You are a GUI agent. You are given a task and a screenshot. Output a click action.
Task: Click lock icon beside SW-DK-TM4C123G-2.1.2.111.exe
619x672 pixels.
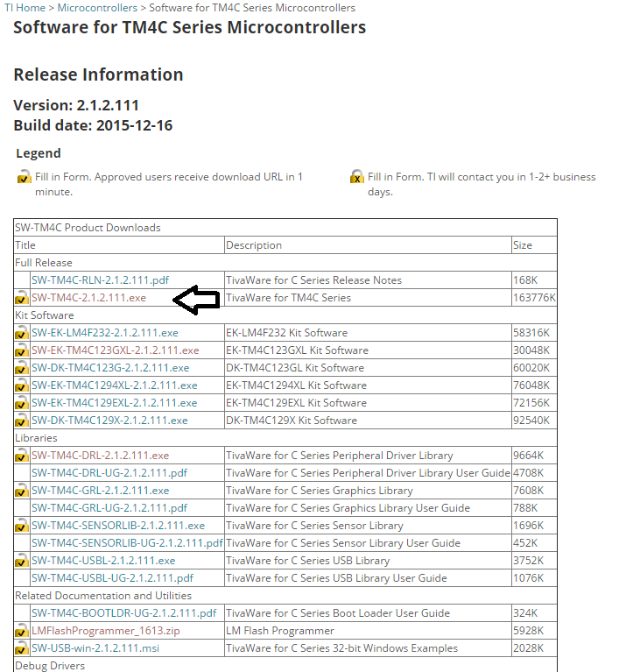tap(22, 368)
